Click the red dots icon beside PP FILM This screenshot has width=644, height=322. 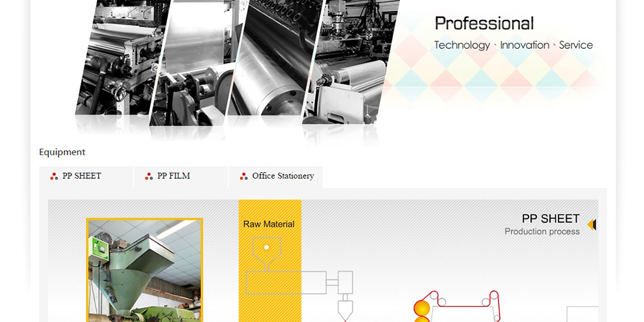coord(149,176)
